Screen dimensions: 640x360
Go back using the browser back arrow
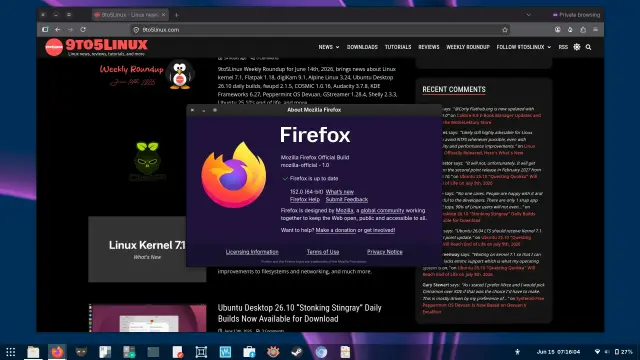click(58, 30)
